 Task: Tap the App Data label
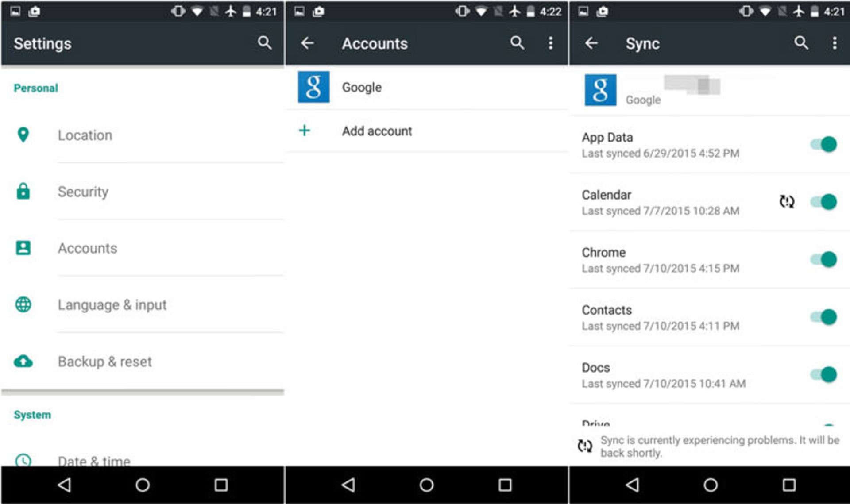coord(607,138)
